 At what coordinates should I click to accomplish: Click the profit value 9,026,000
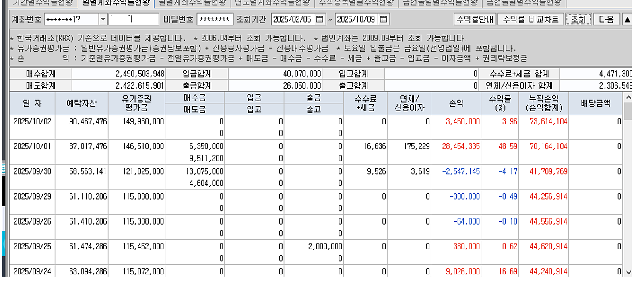coord(462,272)
